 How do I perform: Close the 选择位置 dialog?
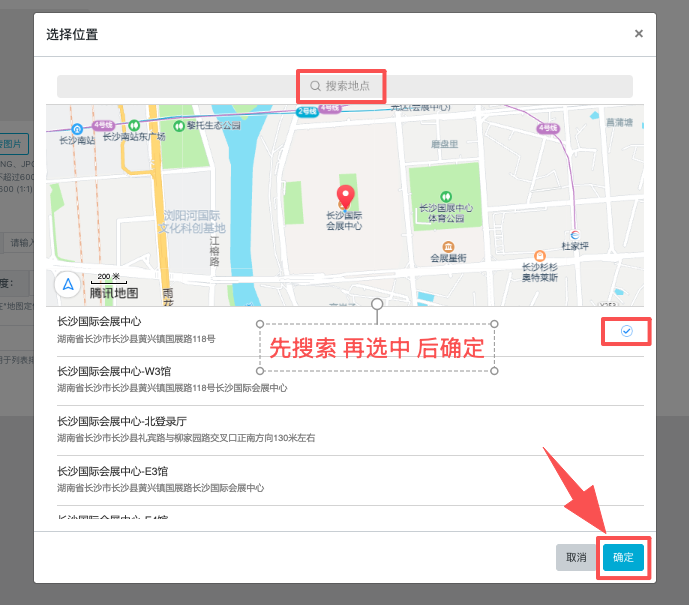[639, 33]
